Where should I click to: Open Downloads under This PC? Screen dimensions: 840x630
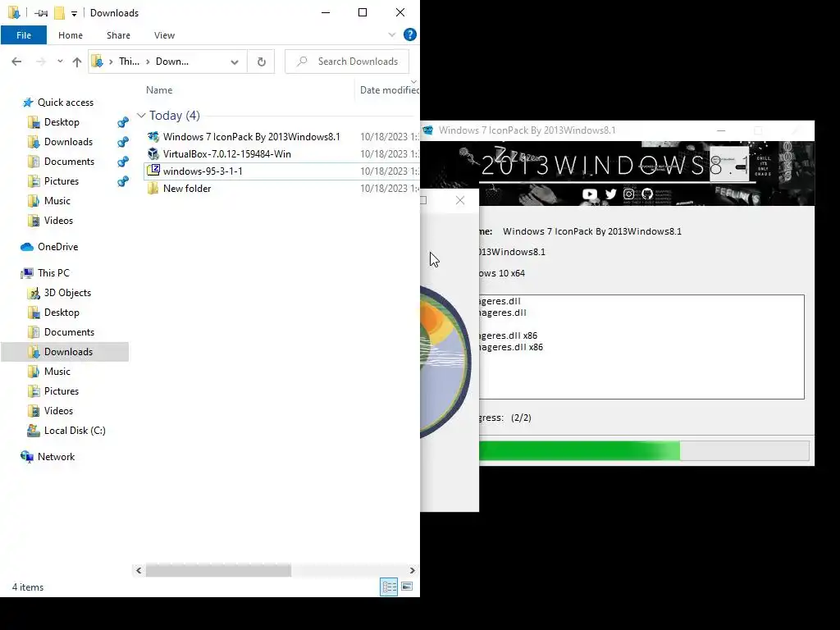(x=69, y=352)
